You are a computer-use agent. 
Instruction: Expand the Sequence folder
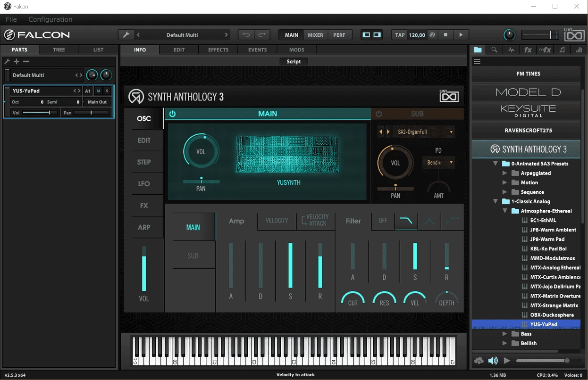[505, 192]
